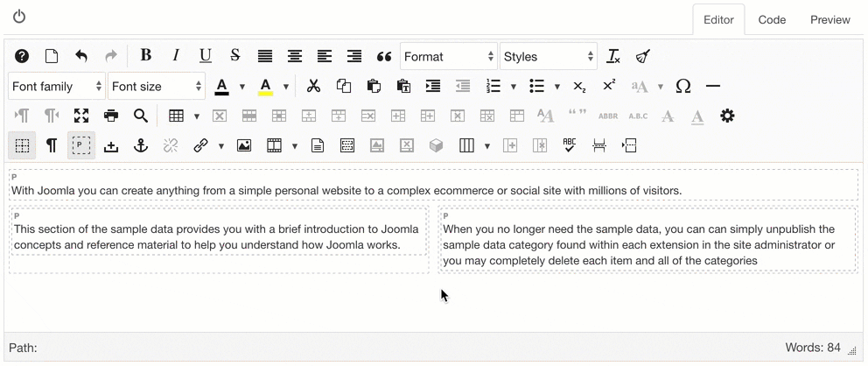Click the insert file document icon

click(x=318, y=145)
